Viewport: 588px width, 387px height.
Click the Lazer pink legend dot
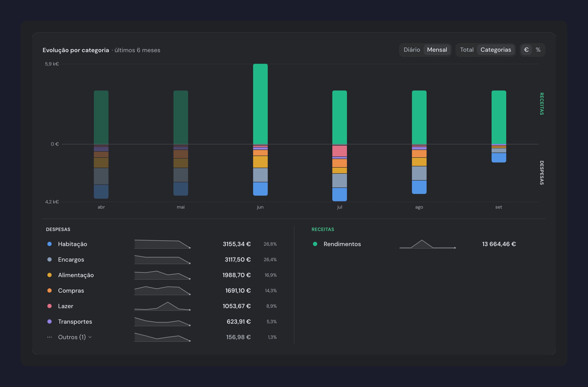click(50, 306)
